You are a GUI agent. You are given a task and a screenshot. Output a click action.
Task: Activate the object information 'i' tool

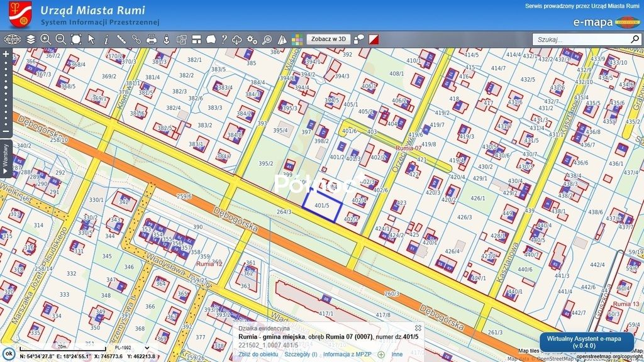click(x=106, y=40)
